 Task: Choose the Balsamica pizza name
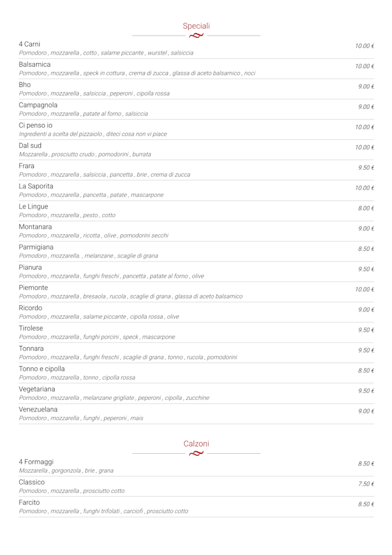click(x=35, y=64)
